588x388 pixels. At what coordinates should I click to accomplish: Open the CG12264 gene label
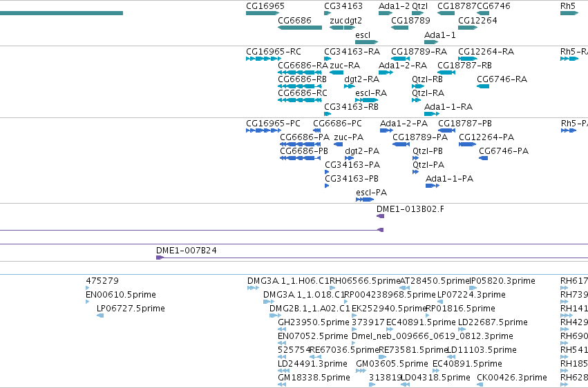coord(477,21)
